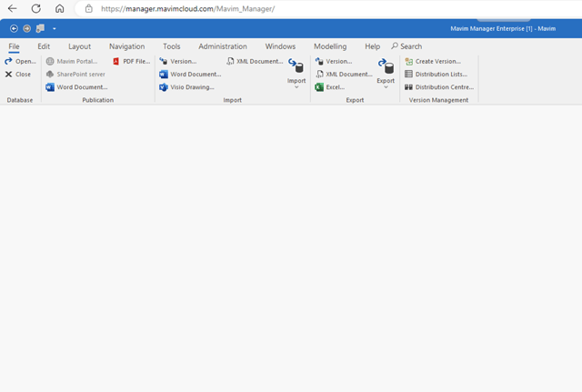Click the large Import database icon
This screenshot has width=582, height=392.
(x=296, y=66)
